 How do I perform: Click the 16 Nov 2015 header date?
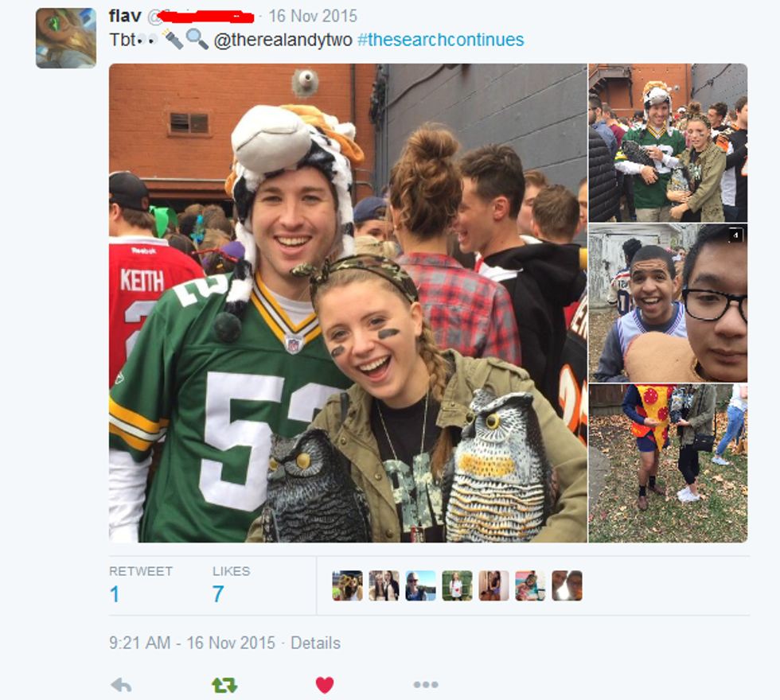point(313,16)
